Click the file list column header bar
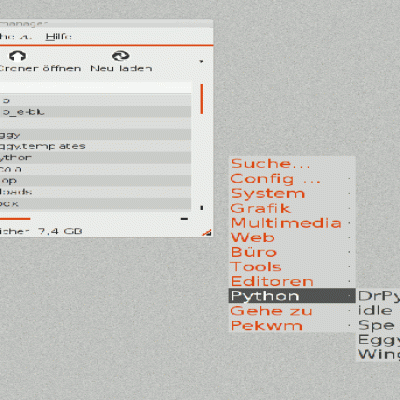The image size is (400, 400). 96,88
